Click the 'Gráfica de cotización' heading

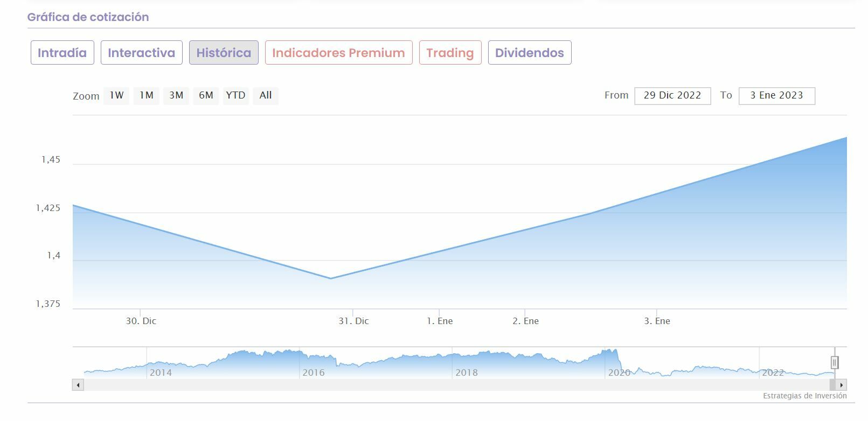tap(88, 17)
